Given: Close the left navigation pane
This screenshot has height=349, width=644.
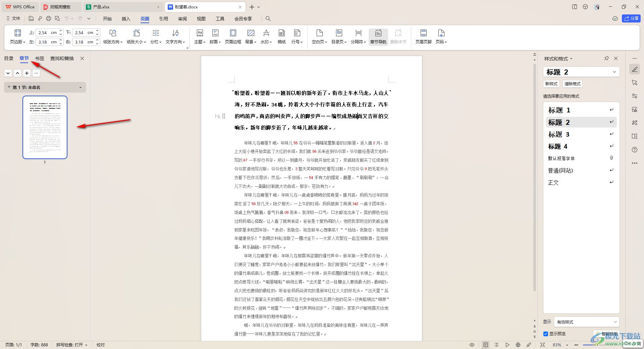Looking at the screenshot, I should tap(82, 58).
